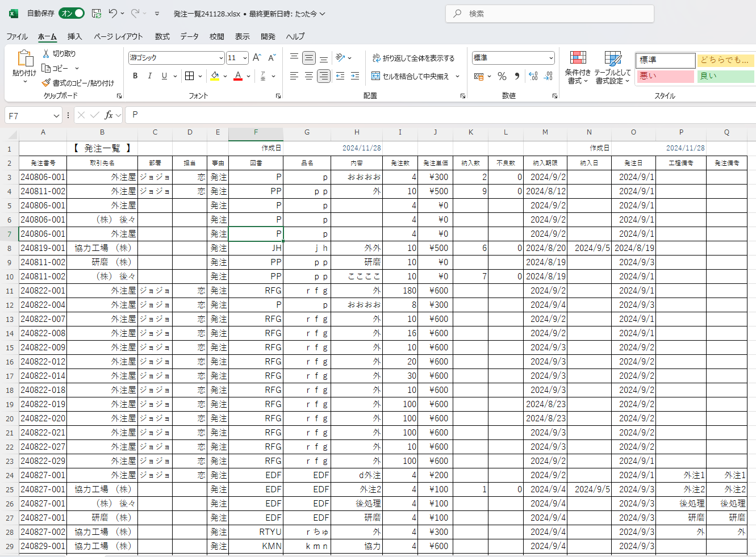Open the データ tab
Image resolution: width=756 pixels, height=557 pixels.
pos(189,36)
